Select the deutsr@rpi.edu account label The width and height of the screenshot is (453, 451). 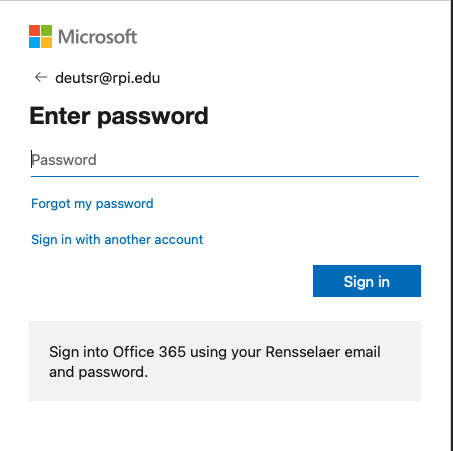coord(107,78)
